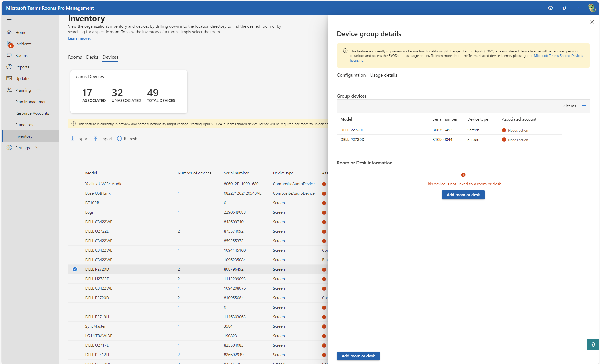Sort by Number of devices column
Screen dimensions: 600x364
[x=194, y=173]
